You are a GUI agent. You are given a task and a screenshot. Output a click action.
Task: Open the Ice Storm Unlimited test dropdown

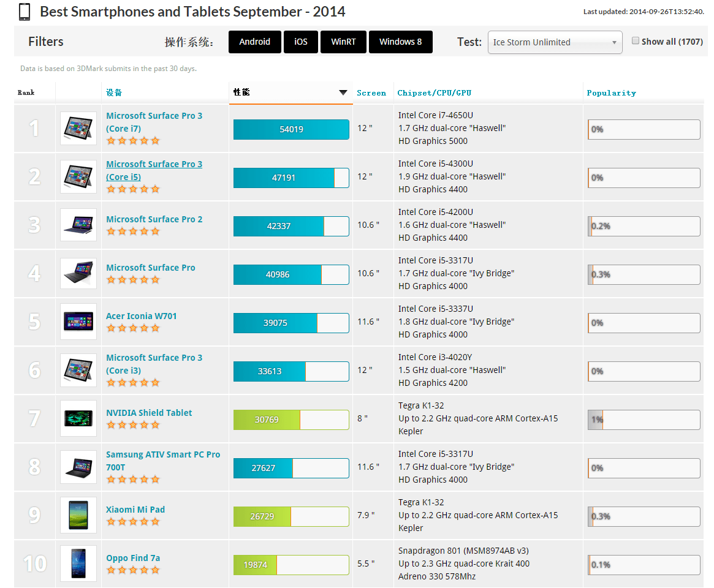point(555,42)
